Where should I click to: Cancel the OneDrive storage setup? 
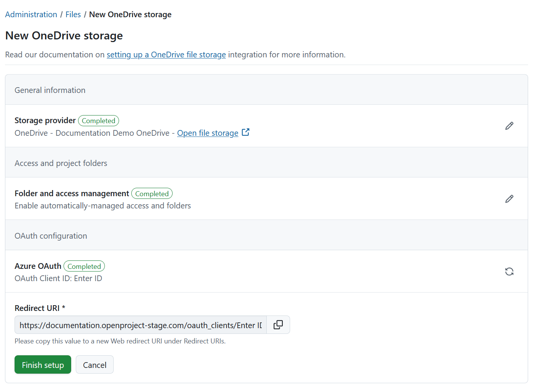(x=95, y=364)
